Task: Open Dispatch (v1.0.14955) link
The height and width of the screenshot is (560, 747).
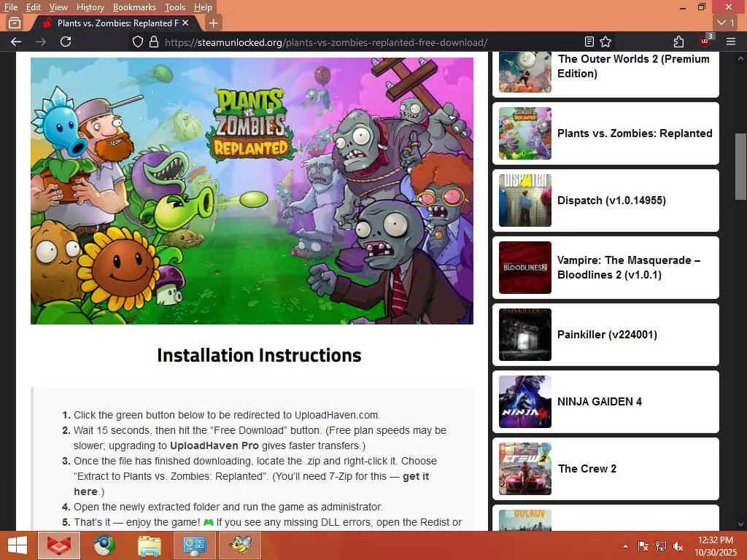Action: click(x=611, y=201)
